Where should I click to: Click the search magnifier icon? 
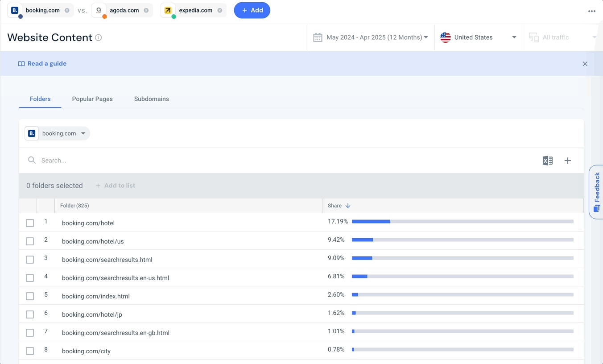(32, 160)
